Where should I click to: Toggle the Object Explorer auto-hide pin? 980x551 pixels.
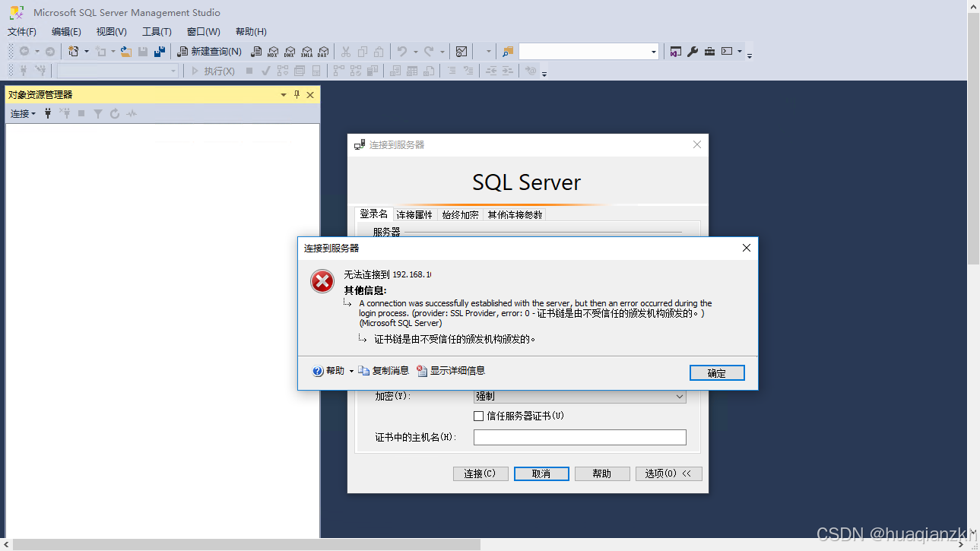point(297,95)
